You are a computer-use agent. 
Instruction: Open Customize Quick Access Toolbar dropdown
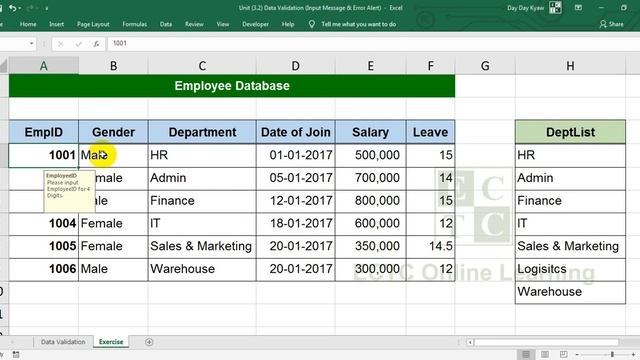click(47, 9)
